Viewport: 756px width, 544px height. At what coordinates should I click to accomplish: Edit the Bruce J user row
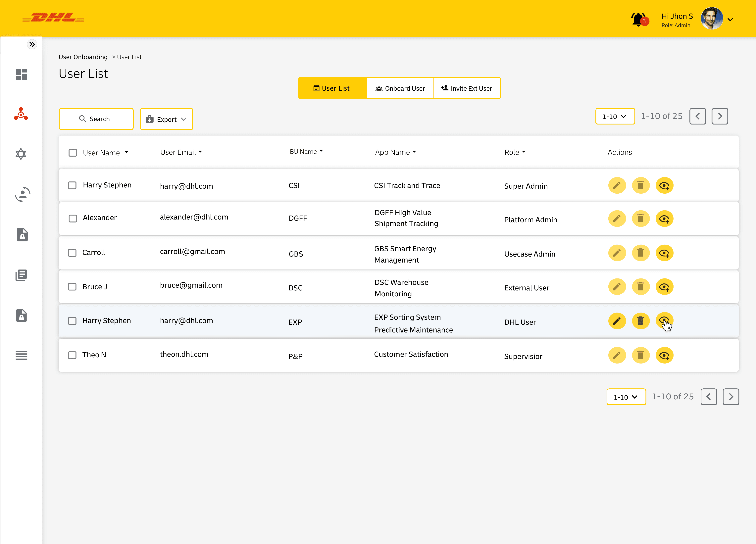617,287
